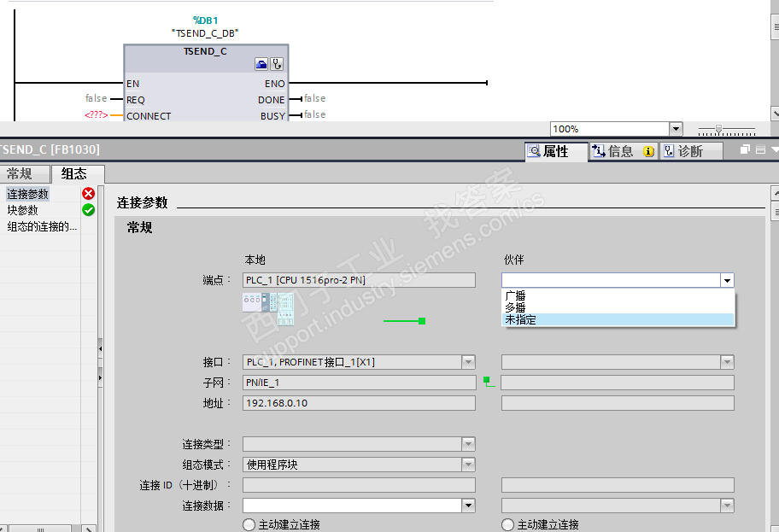The width and height of the screenshot is (779, 532).
Task: Switch to the 诊断 diagnostics tab
Action: [x=690, y=151]
